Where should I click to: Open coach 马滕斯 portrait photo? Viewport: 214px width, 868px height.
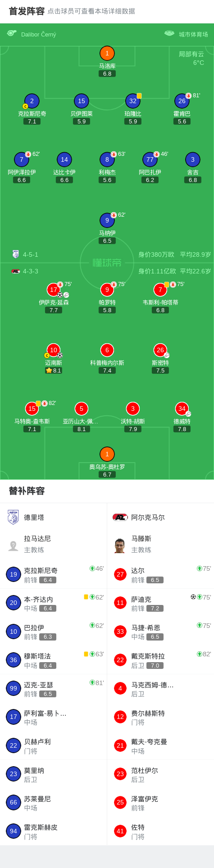click(120, 545)
